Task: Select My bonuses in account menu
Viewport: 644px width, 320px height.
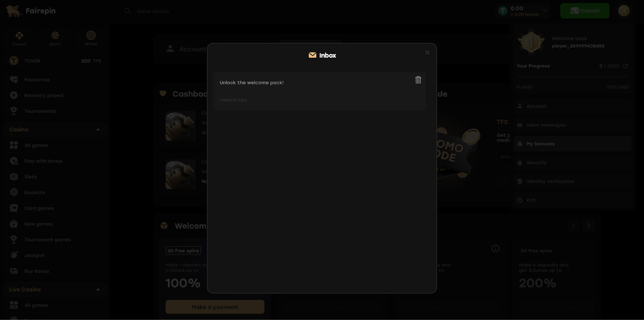Action: [572, 144]
